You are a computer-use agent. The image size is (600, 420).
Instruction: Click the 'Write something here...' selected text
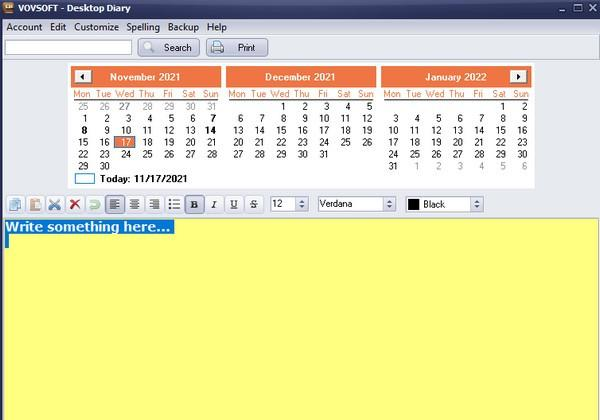(88, 227)
